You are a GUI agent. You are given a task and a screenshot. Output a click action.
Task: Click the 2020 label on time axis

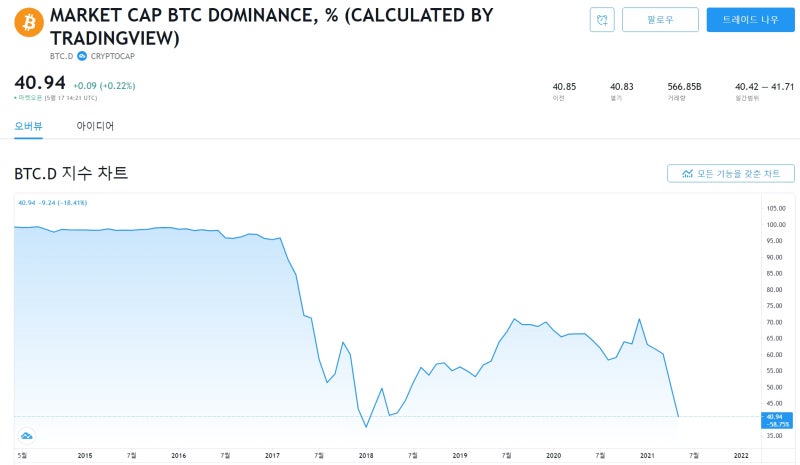tap(553, 455)
